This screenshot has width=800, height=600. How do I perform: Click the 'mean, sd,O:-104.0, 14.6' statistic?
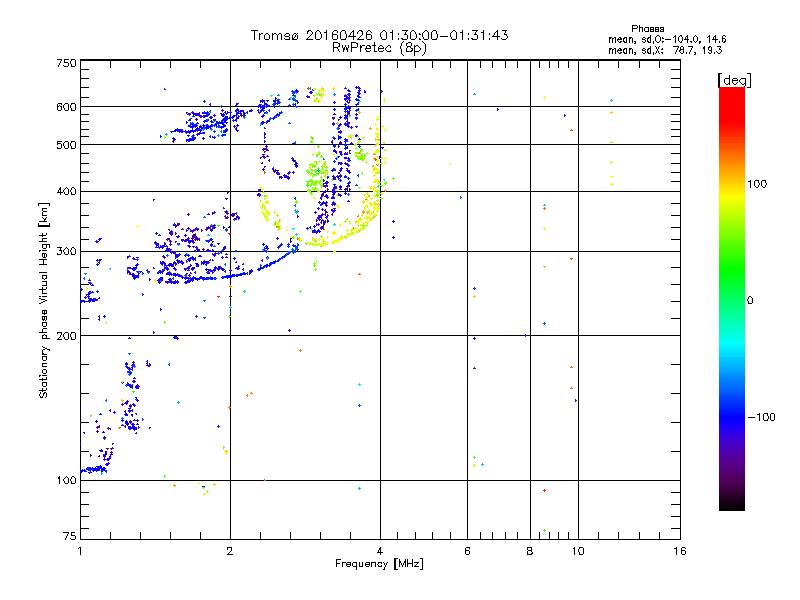pyautogui.click(x=667, y=39)
